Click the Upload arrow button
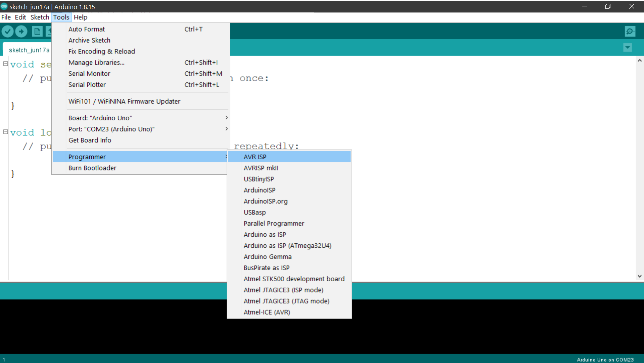The width and height of the screenshot is (644, 363). 21,31
